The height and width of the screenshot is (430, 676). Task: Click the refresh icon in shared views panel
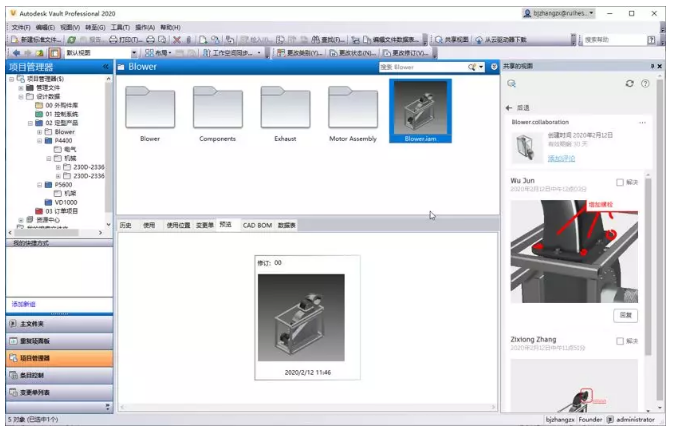click(629, 83)
